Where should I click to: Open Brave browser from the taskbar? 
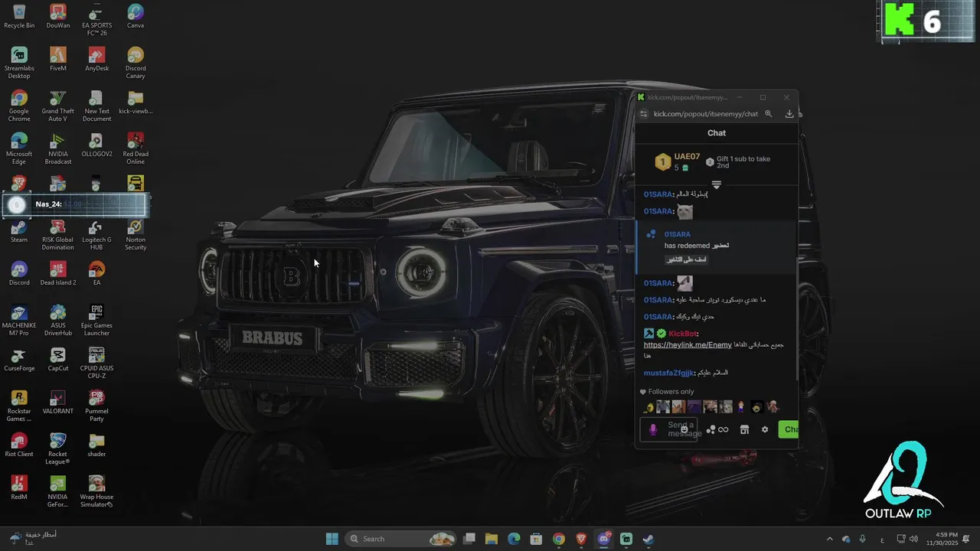pos(581,539)
